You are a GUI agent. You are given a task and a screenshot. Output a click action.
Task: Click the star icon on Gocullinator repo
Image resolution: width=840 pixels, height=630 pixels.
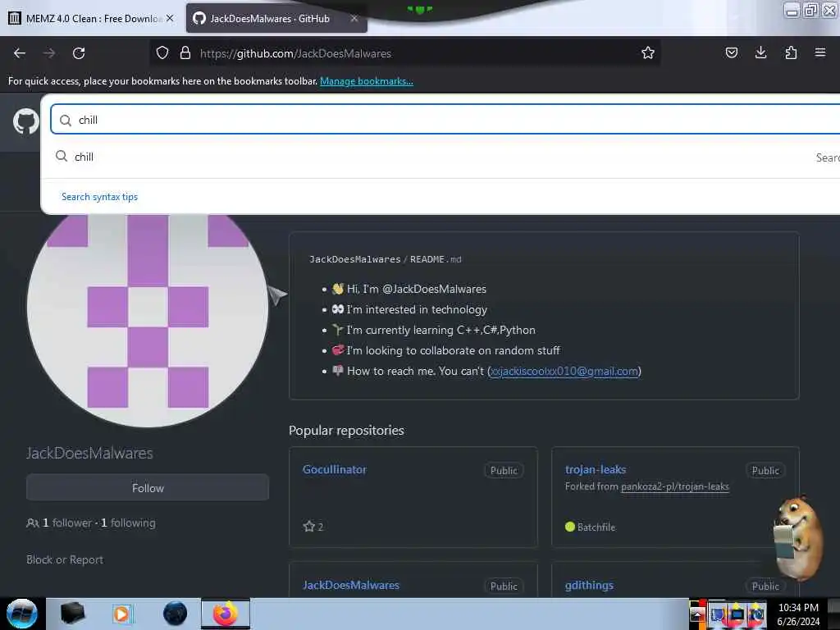click(x=308, y=527)
